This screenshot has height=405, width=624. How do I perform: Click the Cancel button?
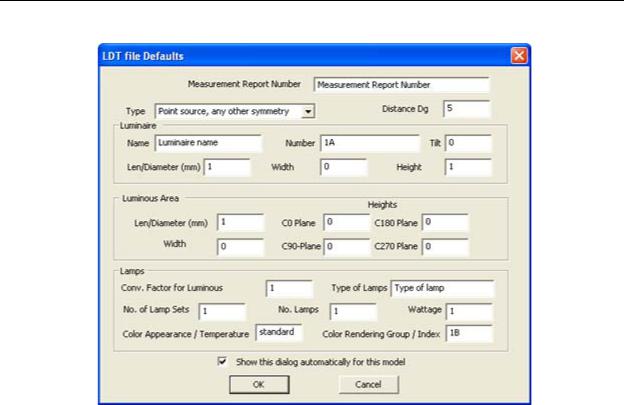click(369, 385)
